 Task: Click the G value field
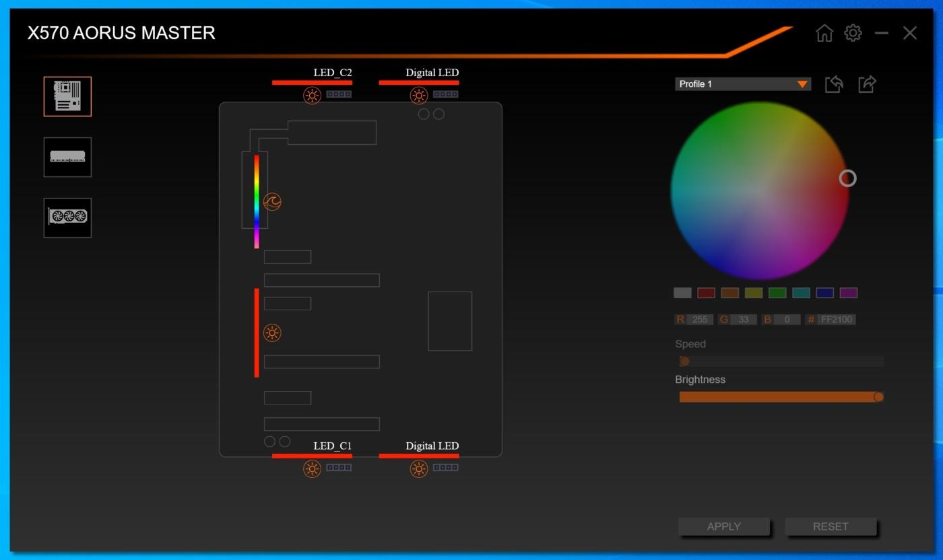coord(744,320)
